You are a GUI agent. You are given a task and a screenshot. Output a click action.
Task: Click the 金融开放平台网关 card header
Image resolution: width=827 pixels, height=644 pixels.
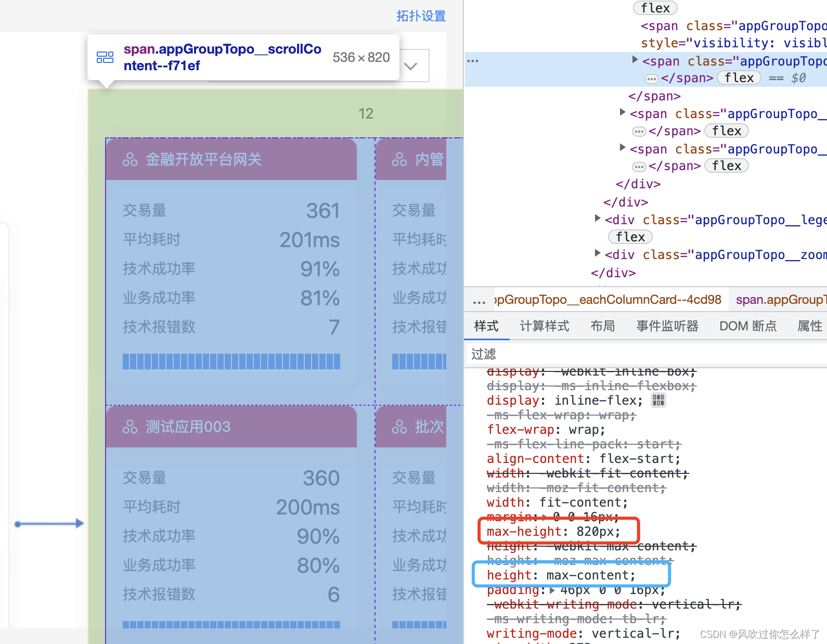coord(231,159)
